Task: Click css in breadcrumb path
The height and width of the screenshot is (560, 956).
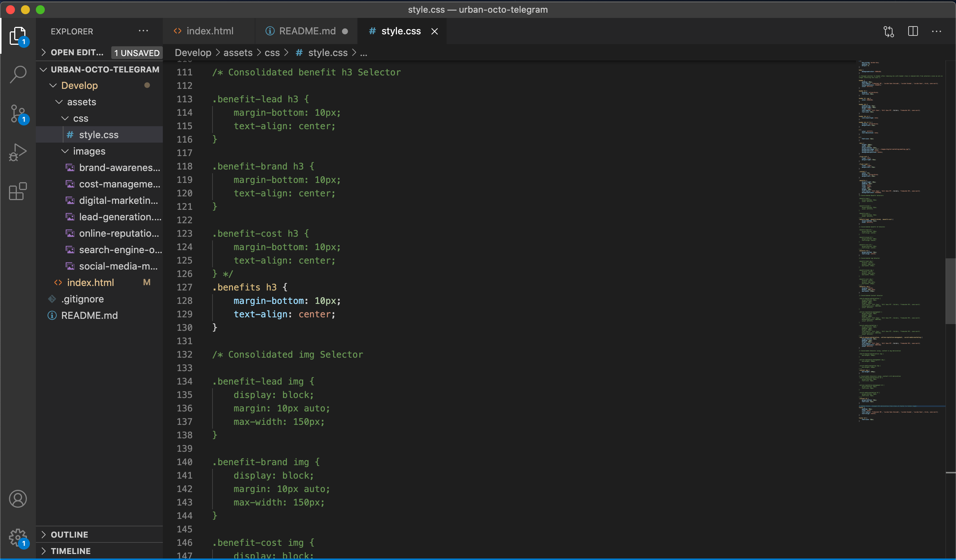Action: pyautogui.click(x=272, y=53)
